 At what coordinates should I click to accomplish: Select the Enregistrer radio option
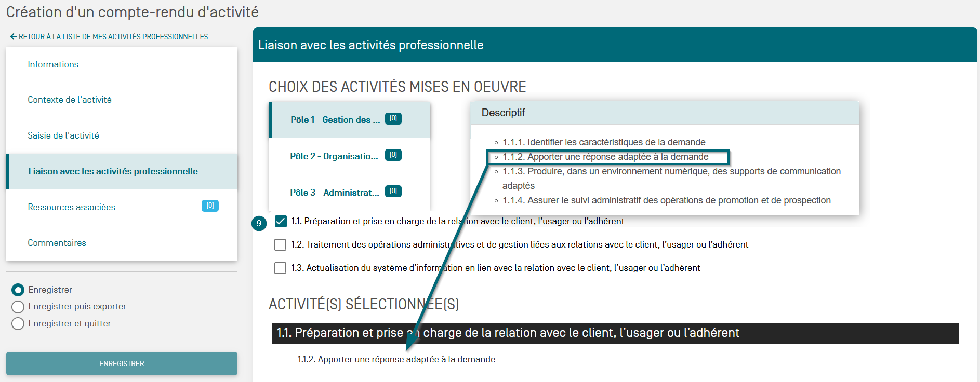pyautogui.click(x=18, y=290)
